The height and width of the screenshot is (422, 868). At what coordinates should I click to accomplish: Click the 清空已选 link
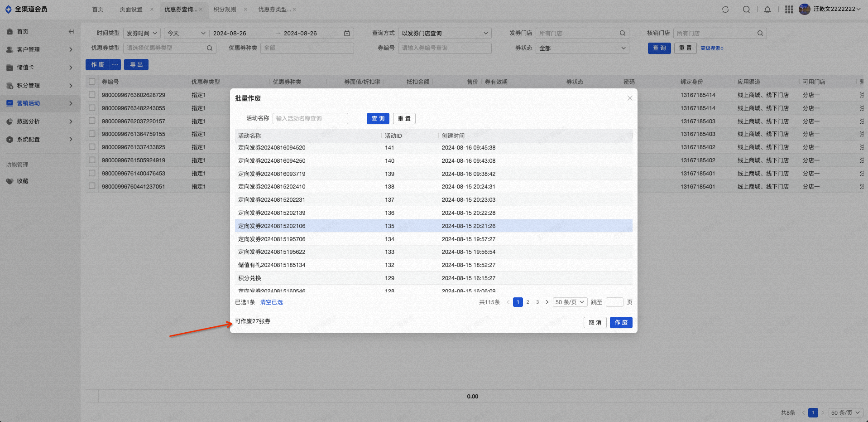click(x=271, y=302)
